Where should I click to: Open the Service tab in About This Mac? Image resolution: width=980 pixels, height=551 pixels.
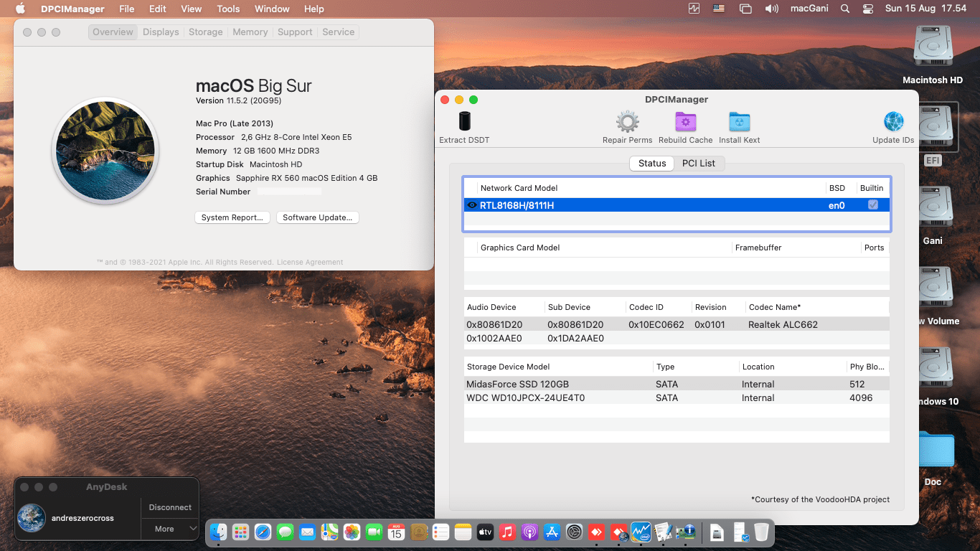click(x=339, y=32)
